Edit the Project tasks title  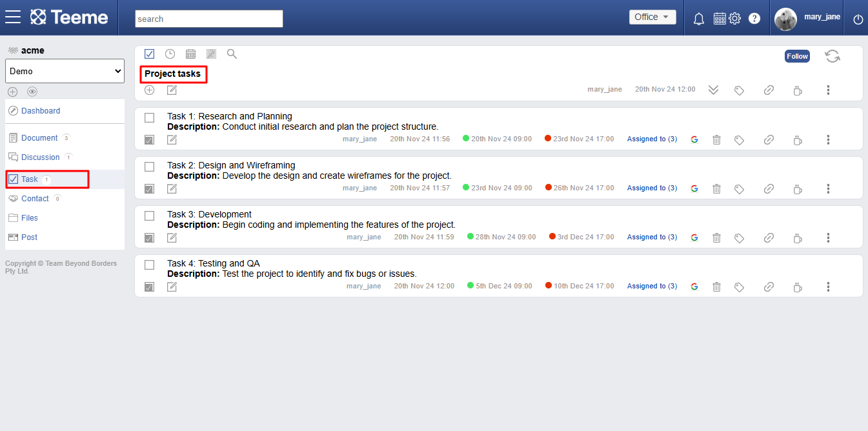click(x=172, y=90)
